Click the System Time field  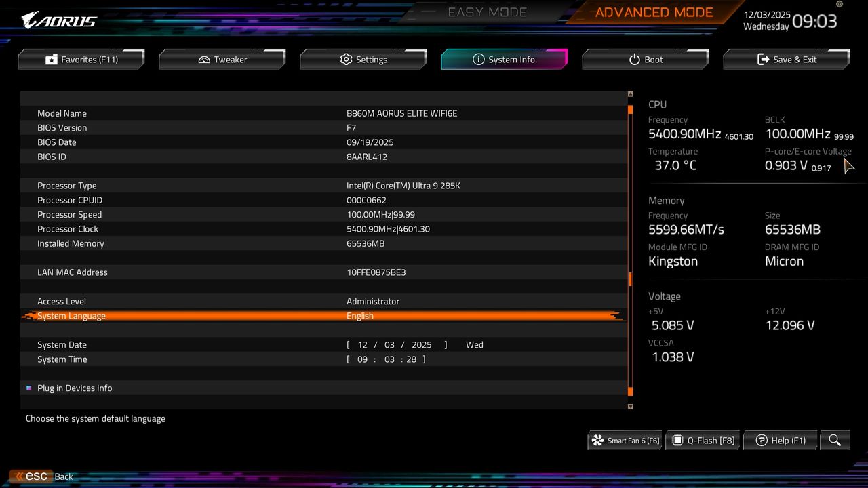pos(385,359)
